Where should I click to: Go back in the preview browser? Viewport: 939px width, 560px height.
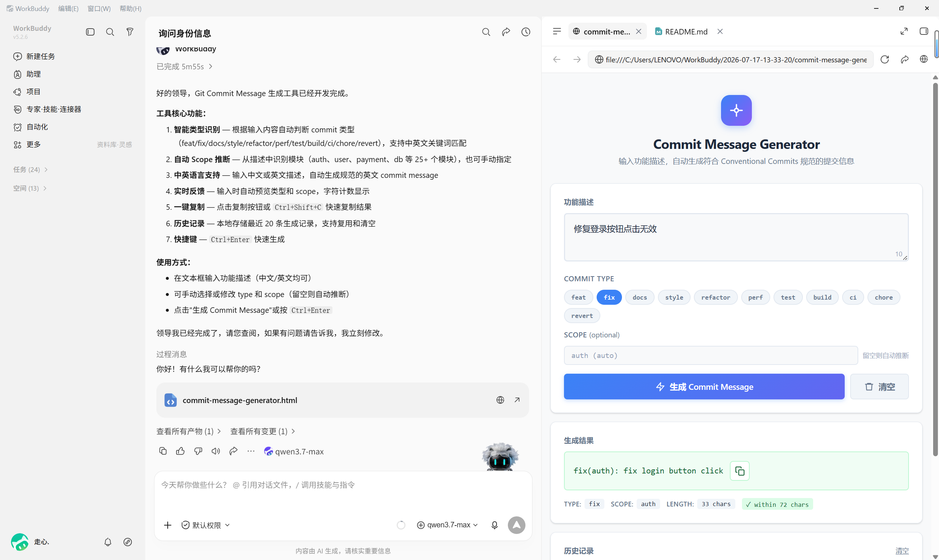[557, 60]
